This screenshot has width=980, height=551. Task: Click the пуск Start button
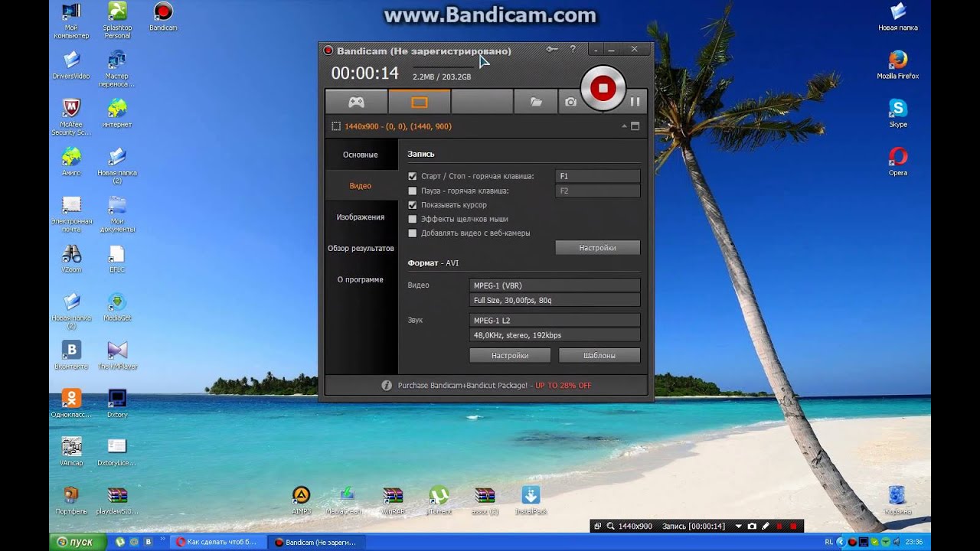pos(77,542)
